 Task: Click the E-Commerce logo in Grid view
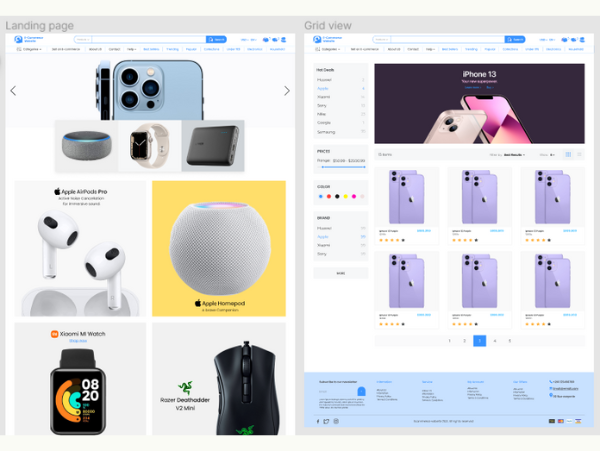click(x=328, y=39)
